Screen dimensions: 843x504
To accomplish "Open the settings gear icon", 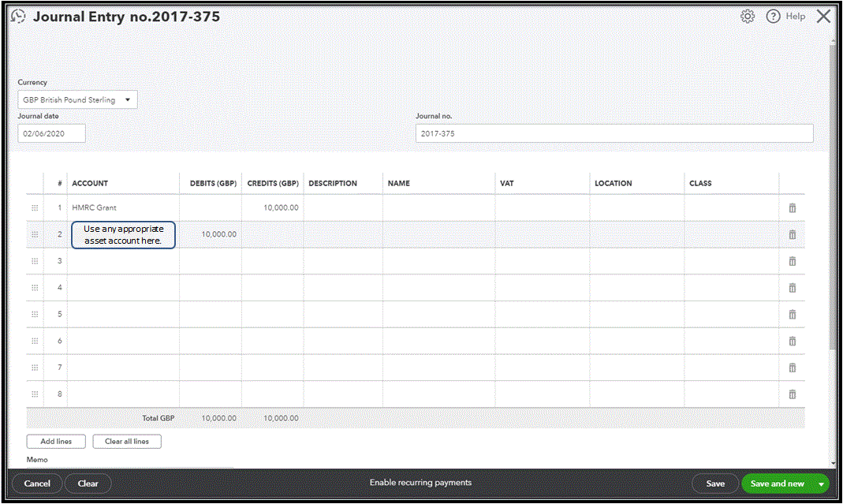I will 748,17.
